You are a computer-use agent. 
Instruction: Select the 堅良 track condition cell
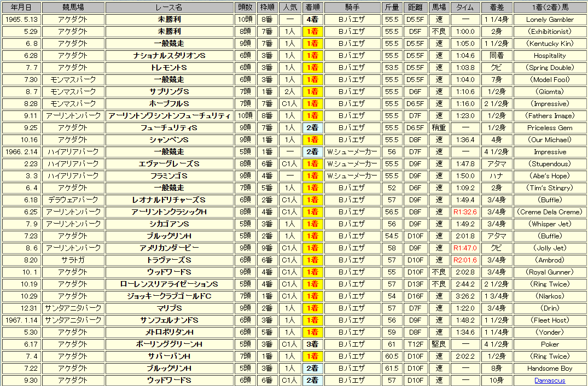point(439,344)
